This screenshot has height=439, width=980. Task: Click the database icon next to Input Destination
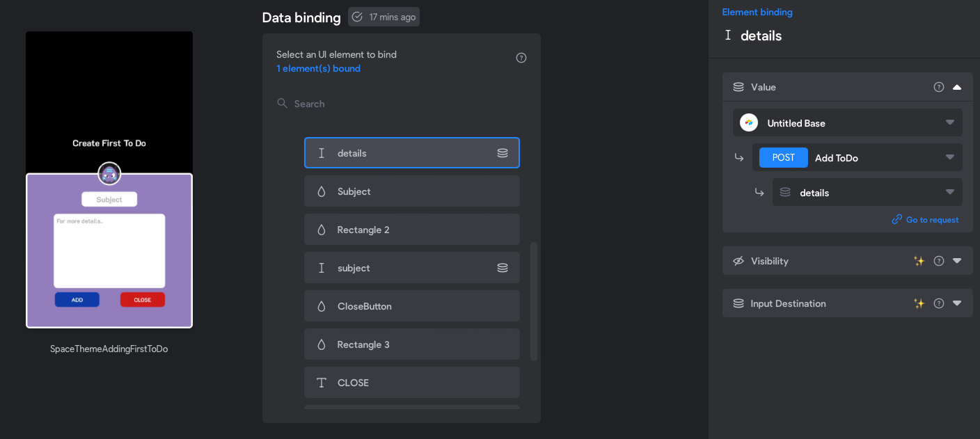coord(738,303)
